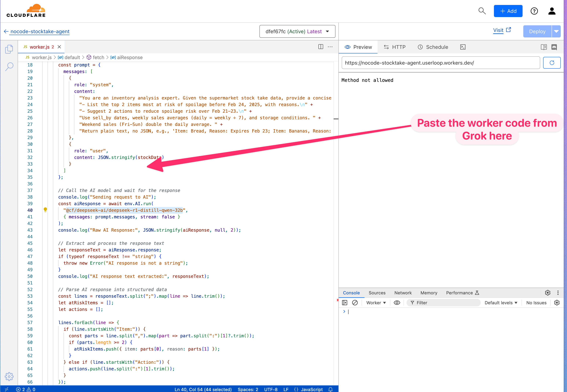Open the help question mark icon

pyautogui.click(x=534, y=11)
